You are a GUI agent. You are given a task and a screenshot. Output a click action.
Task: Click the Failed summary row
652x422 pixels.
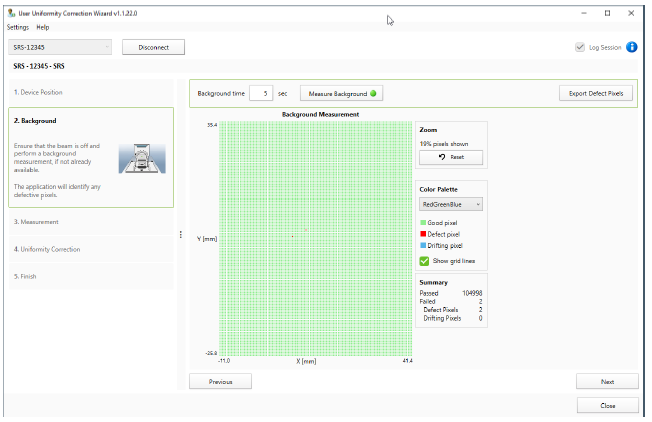click(451, 301)
